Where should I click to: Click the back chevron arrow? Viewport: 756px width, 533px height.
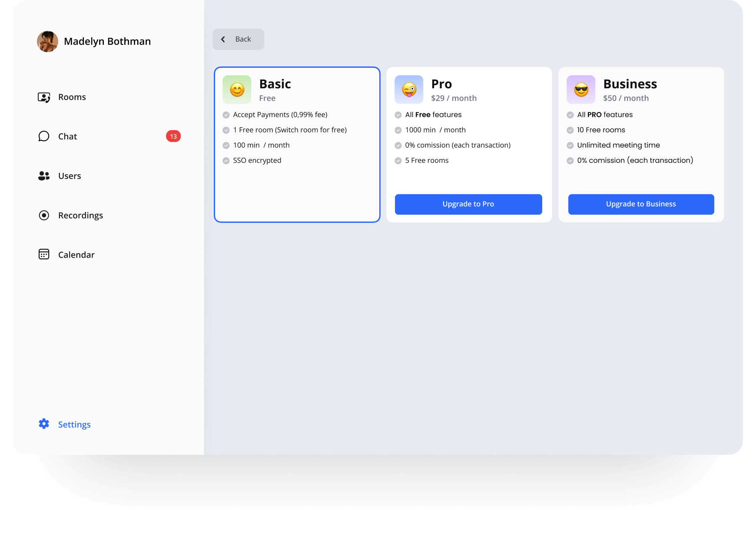[223, 39]
